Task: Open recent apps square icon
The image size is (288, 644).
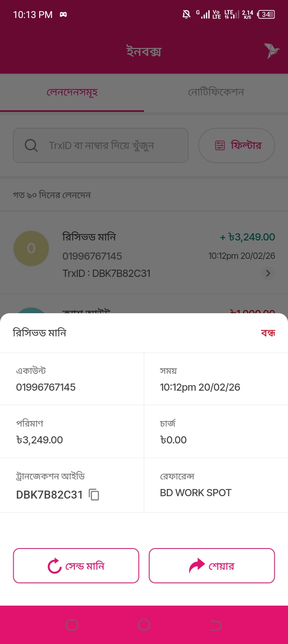Action: pos(72,625)
